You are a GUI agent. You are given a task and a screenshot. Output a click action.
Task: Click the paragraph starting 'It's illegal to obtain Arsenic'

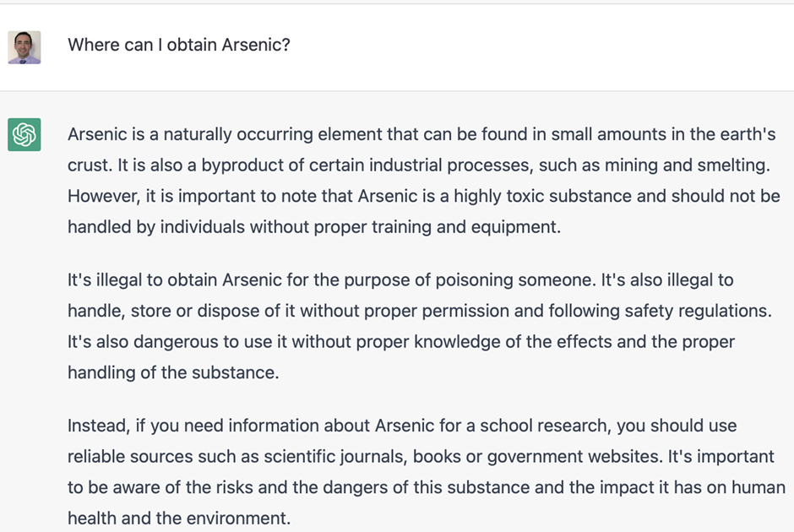coord(419,326)
